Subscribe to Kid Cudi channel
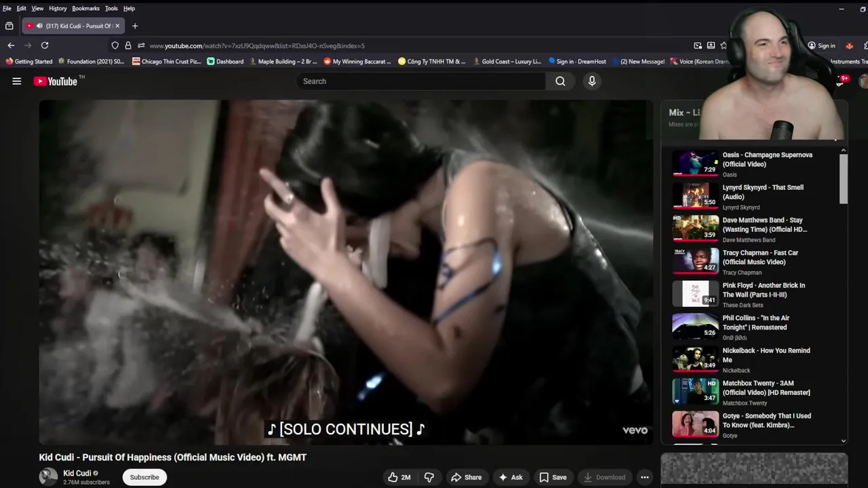 [x=144, y=477]
